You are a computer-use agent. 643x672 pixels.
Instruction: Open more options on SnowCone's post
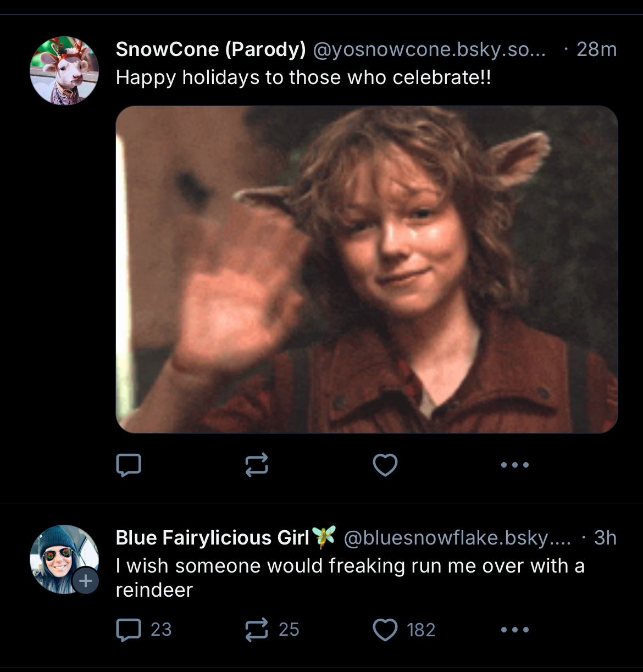515,465
